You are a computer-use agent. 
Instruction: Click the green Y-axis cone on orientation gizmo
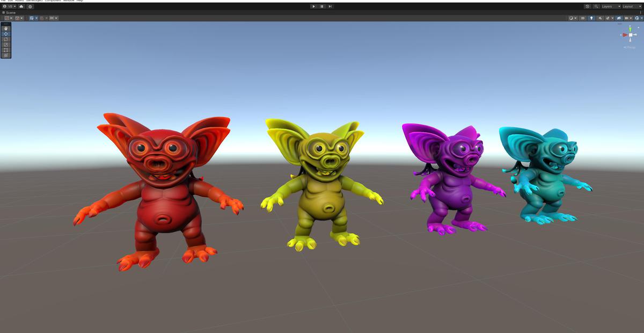pos(630,29)
